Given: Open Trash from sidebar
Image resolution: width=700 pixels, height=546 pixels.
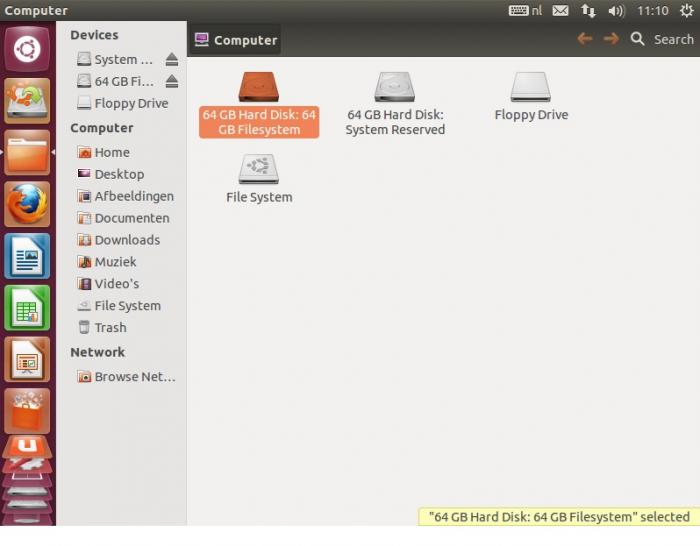Looking at the screenshot, I should [x=102, y=327].
